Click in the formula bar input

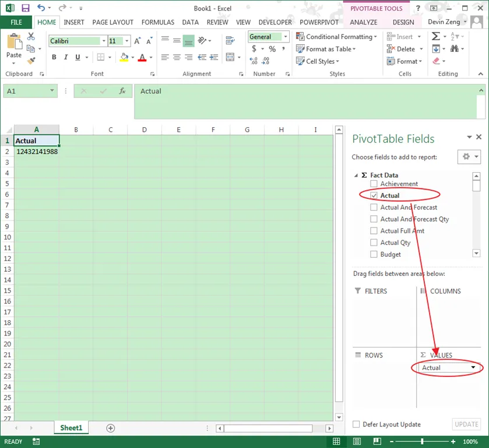[305, 101]
